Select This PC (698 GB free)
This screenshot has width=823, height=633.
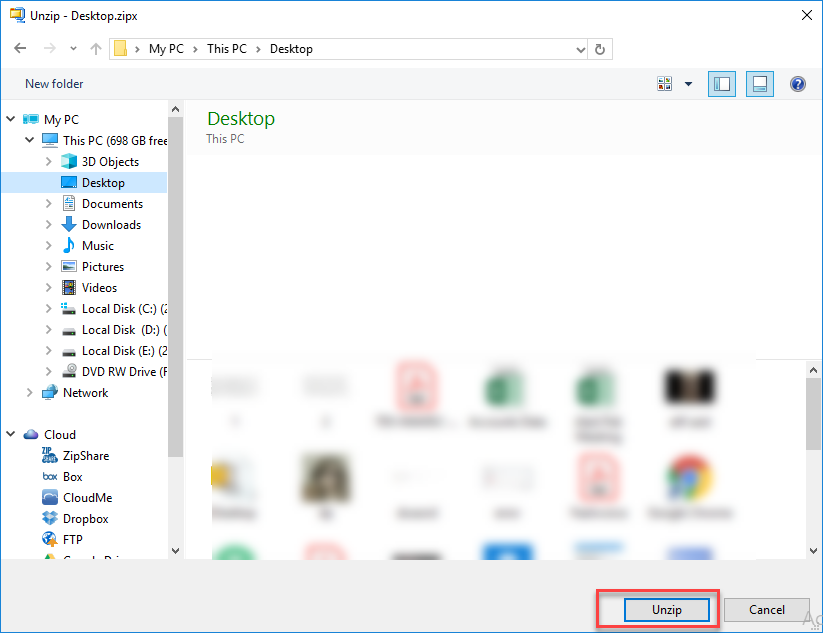[115, 141]
